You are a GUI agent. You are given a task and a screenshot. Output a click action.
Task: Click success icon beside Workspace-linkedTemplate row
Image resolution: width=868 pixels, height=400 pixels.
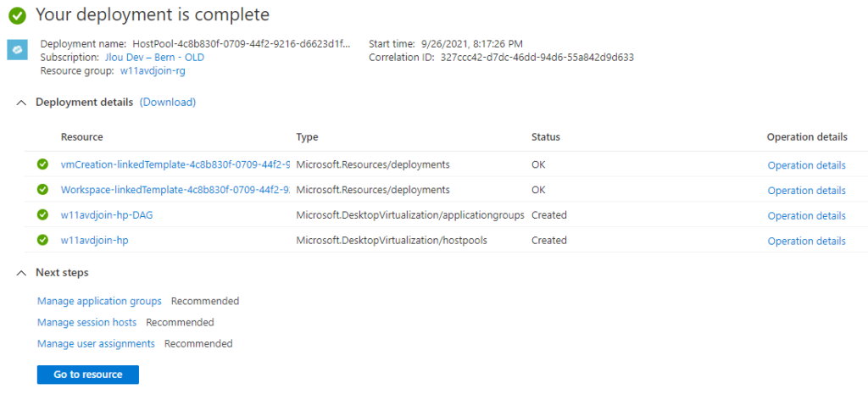(x=42, y=190)
